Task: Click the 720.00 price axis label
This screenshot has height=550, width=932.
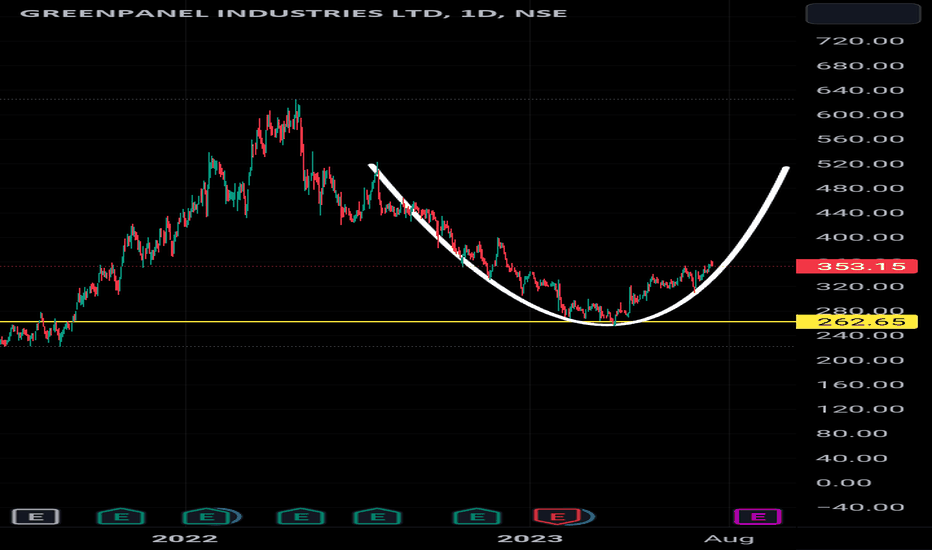Action: pos(860,41)
